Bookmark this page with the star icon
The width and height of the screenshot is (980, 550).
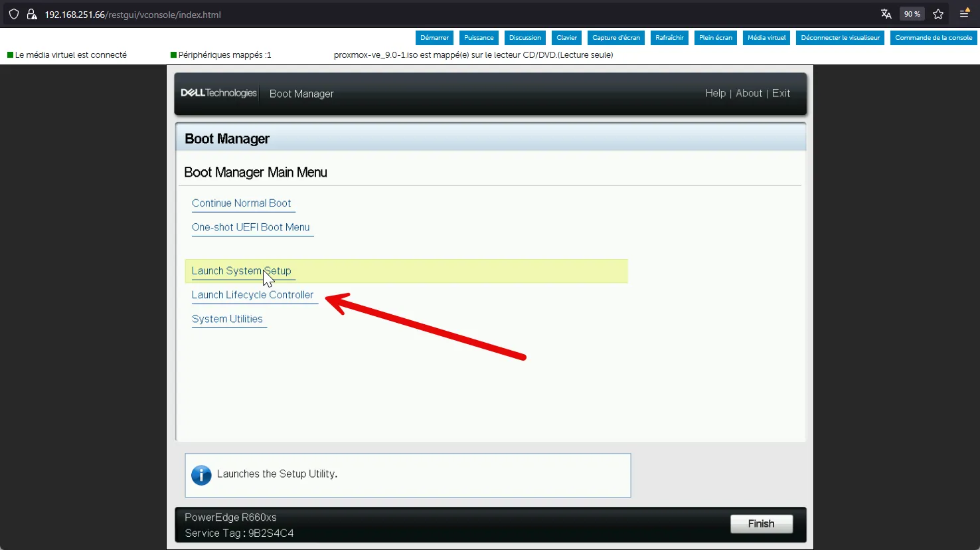(x=938, y=14)
